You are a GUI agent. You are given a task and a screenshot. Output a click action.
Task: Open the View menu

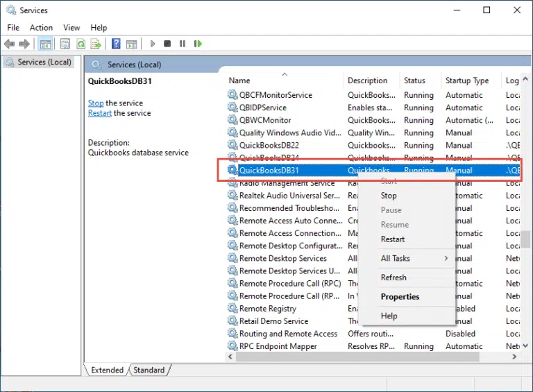pos(71,28)
